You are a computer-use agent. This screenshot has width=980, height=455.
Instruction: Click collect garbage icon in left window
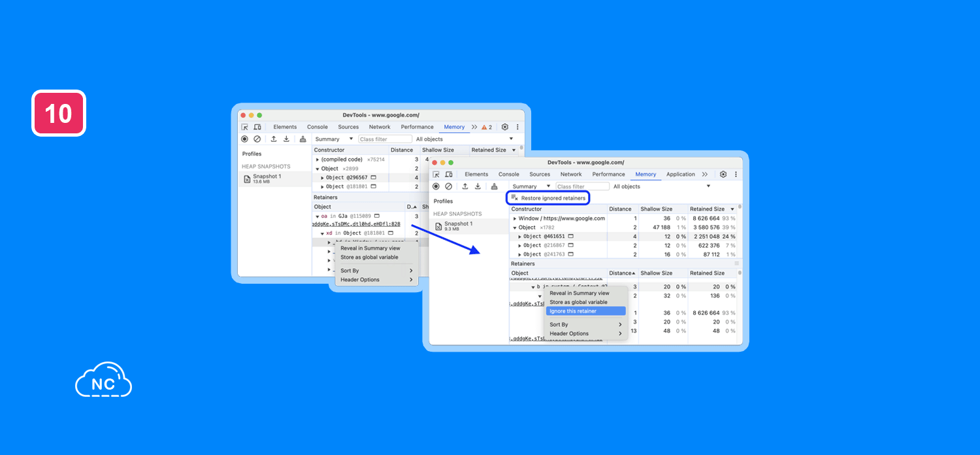point(302,139)
